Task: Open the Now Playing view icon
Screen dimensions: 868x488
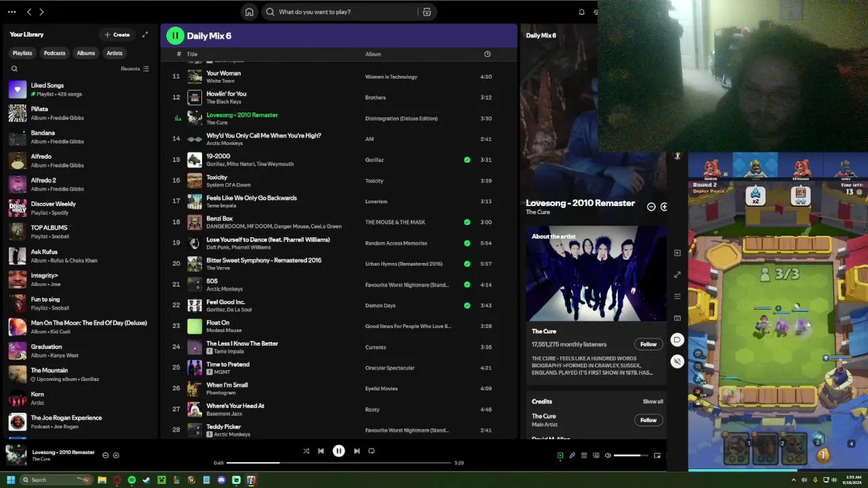Action: tap(560, 455)
